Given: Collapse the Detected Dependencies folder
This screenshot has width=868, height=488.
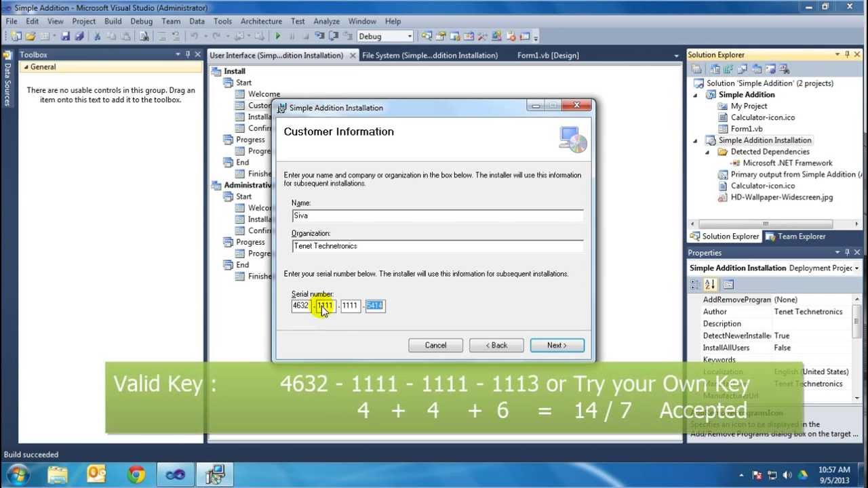Looking at the screenshot, I should pyautogui.click(x=708, y=152).
